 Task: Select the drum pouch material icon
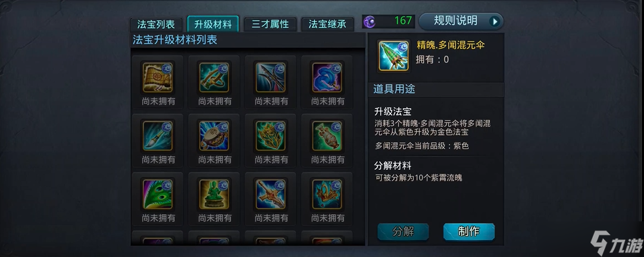click(x=214, y=136)
